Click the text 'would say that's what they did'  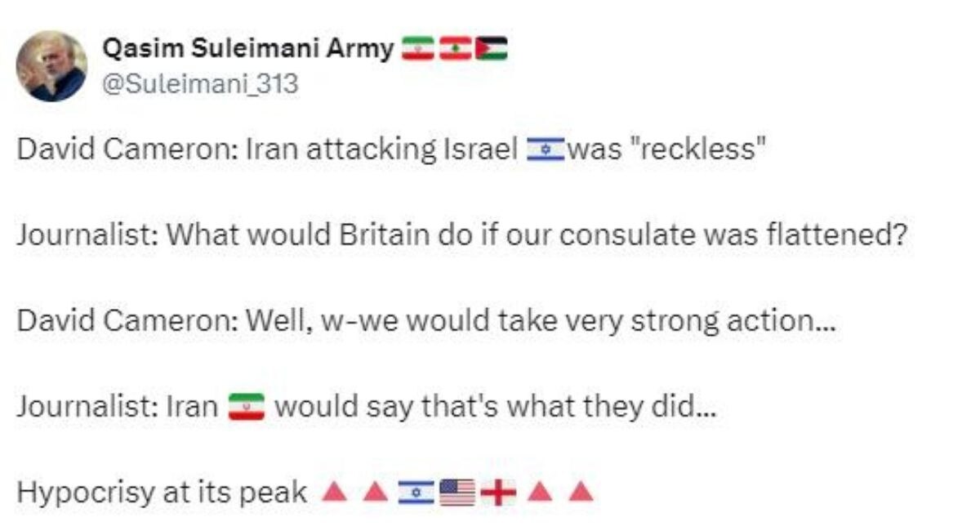[495, 406]
